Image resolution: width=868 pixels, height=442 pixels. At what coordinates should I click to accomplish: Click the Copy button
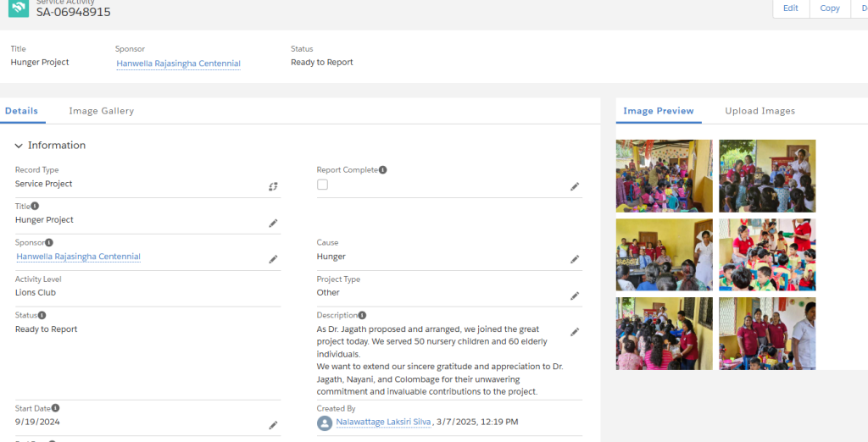(x=830, y=8)
